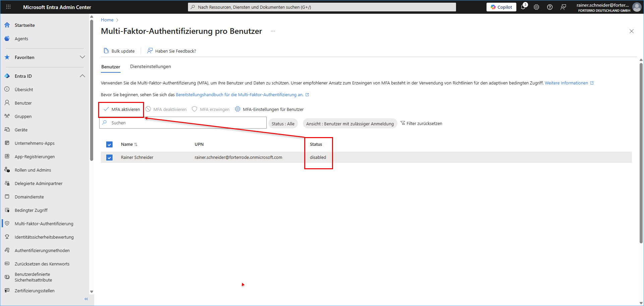Open Benutzerdefinierte Sicherheitsattribute menu item
This screenshot has height=306, width=644.
pyautogui.click(x=33, y=277)
